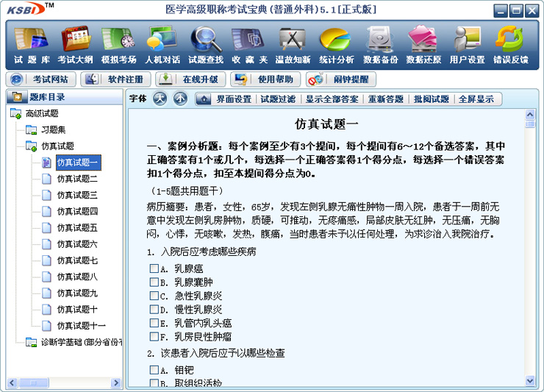The height and width of the screenshot is (392, 544).
Task: Click tree panel scroll right arrow
Action: pyautogui.click(x=116, y=382)
